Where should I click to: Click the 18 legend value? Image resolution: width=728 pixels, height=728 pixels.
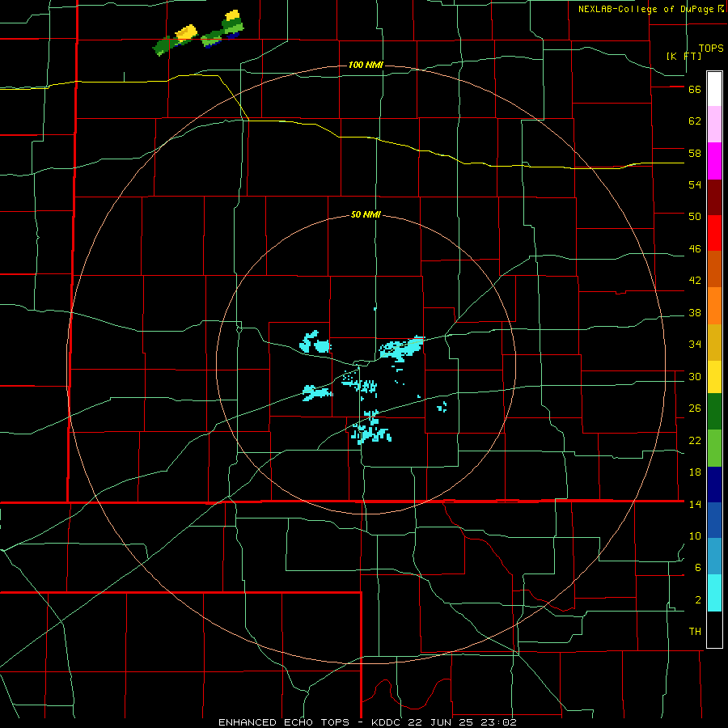(695, 472)
